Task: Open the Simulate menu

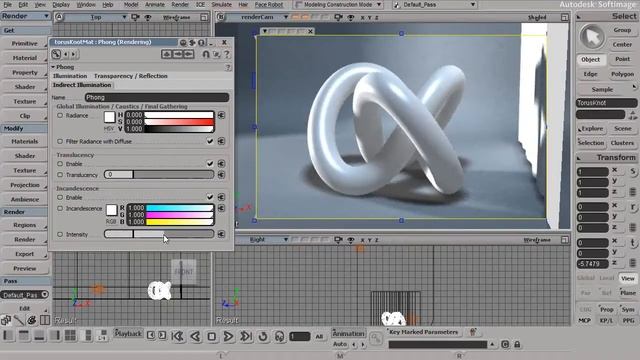Action: point(222,5)
